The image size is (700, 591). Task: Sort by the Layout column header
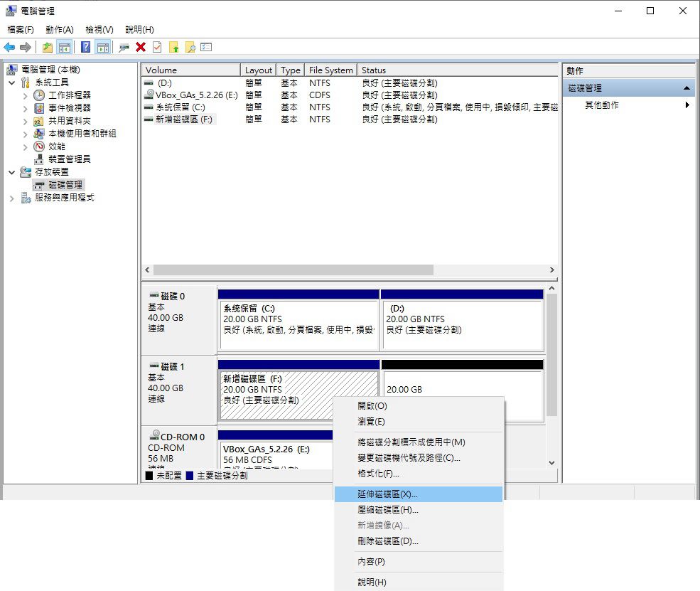(x=258, y=70)
